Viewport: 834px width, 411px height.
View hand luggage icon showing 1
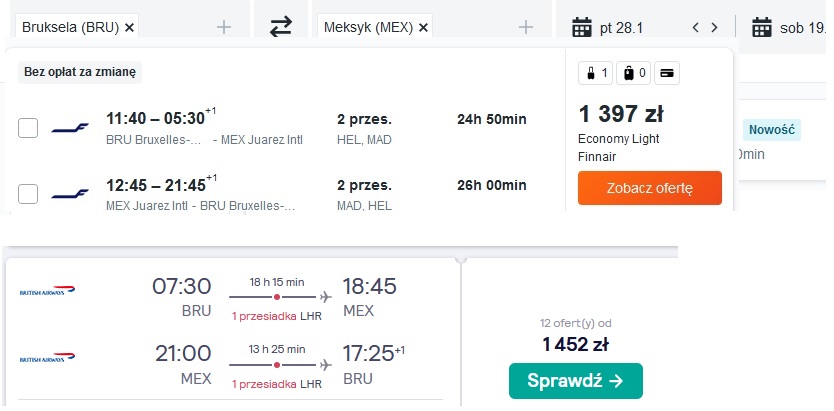point(596,73)
